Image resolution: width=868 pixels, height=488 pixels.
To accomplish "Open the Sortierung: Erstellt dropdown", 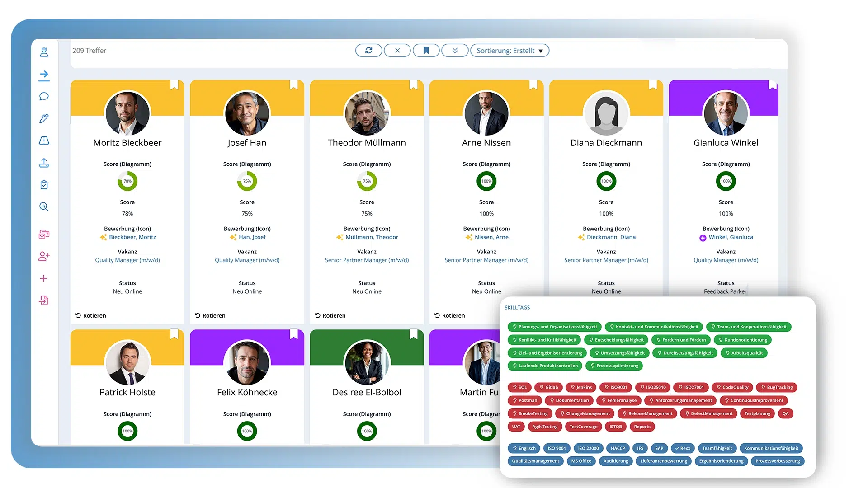I will (509, 51).
